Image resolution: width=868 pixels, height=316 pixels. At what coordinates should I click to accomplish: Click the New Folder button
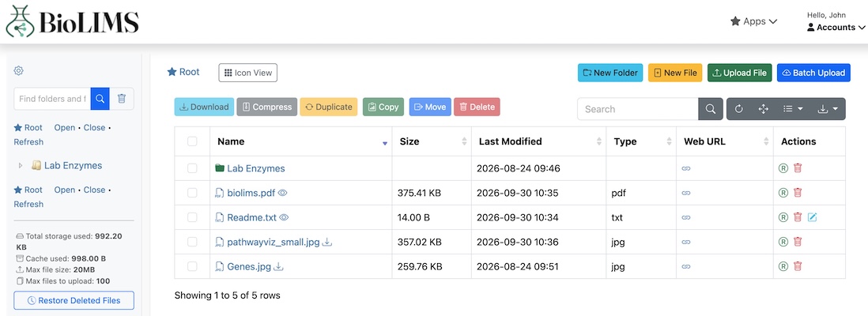(610, 73)
